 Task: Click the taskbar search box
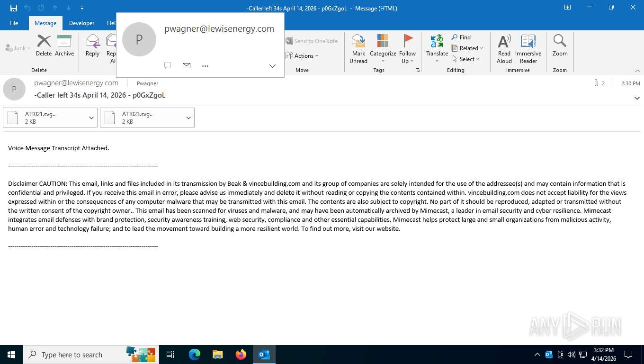(91, 355)
